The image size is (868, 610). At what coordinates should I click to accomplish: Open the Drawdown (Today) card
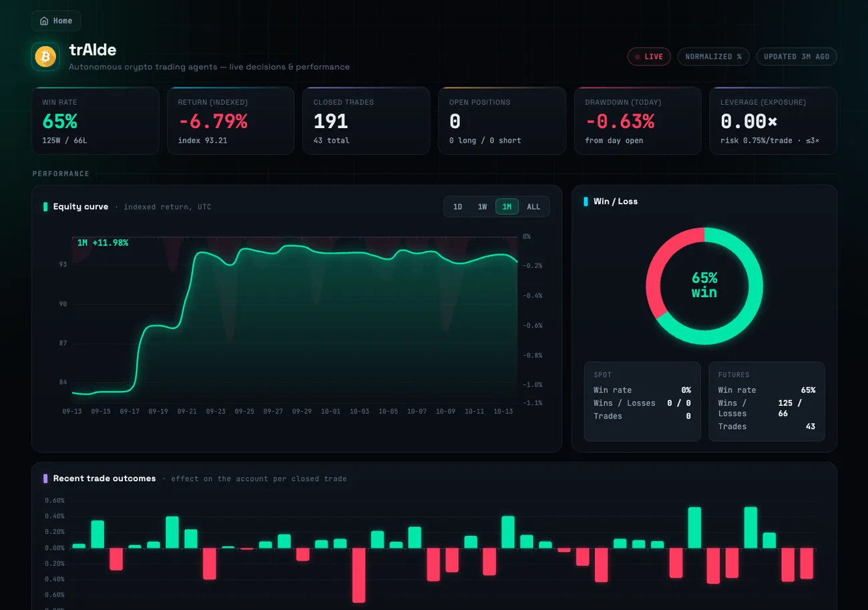coord(638,121)
